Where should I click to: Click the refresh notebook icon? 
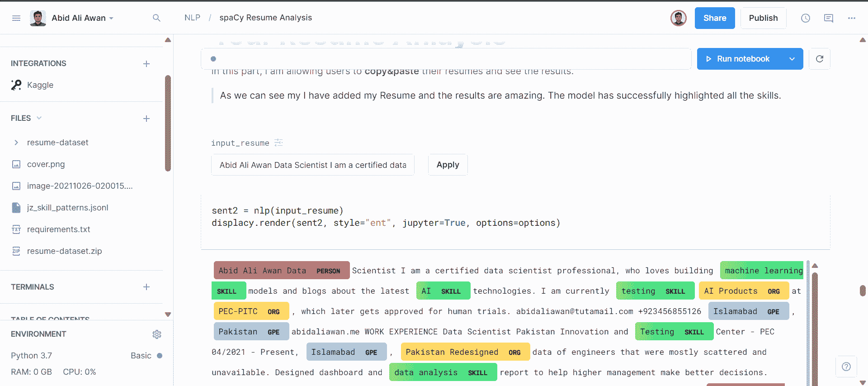(819, 59)
